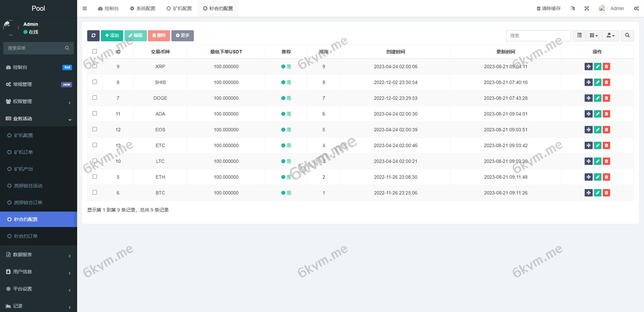Click the fullscreen icon in top bar
The height and width of the screenshot is (312, 644).
pos(587,8)
